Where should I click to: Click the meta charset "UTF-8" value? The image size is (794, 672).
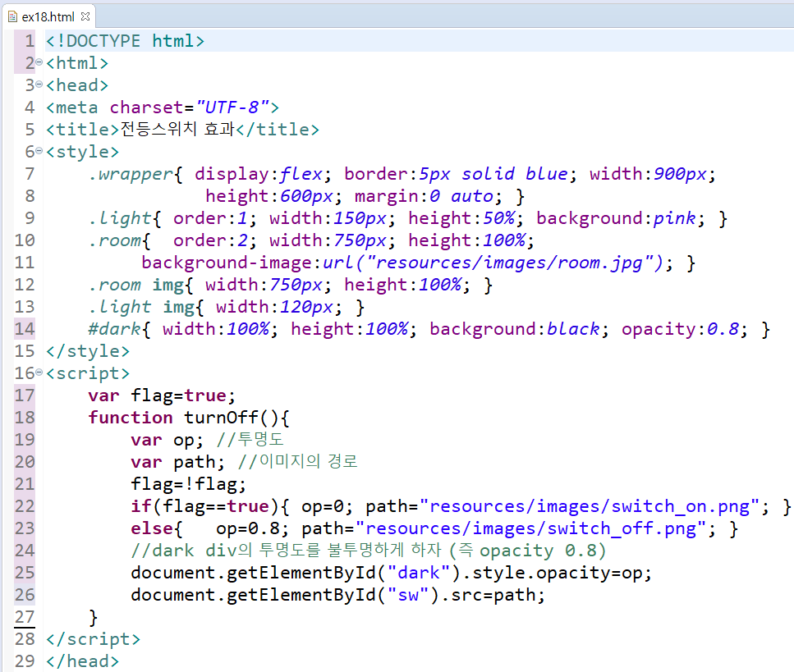pos(232,107)
